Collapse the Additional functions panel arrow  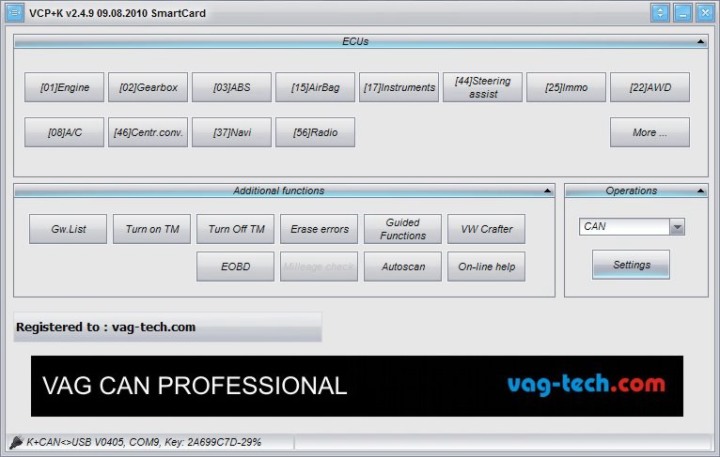(547, 191)
